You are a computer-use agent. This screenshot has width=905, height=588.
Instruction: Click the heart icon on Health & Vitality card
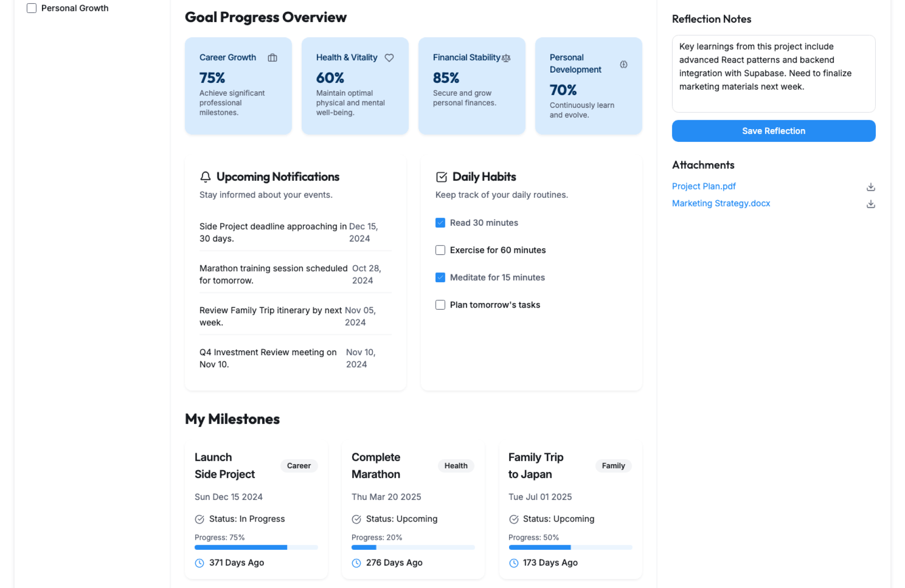point(389,58)
